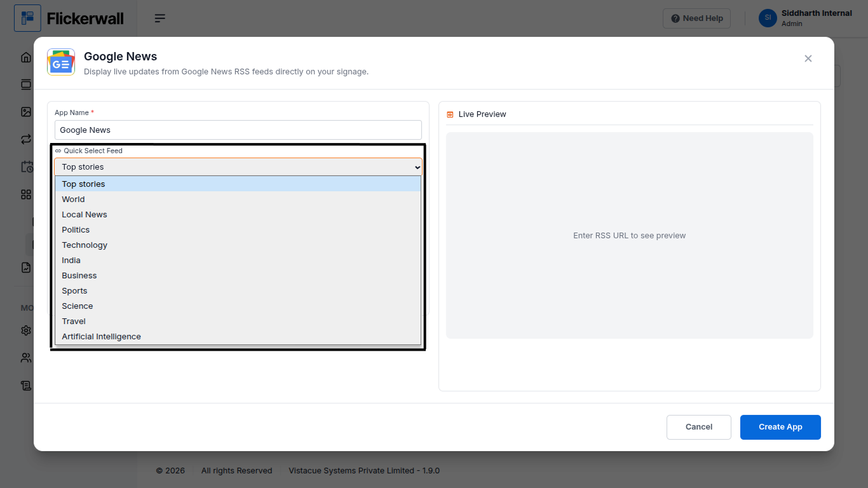Screen dimensions: 868x488
Task: Open the settings gear icon in sidebar
Action: (26, 330)
